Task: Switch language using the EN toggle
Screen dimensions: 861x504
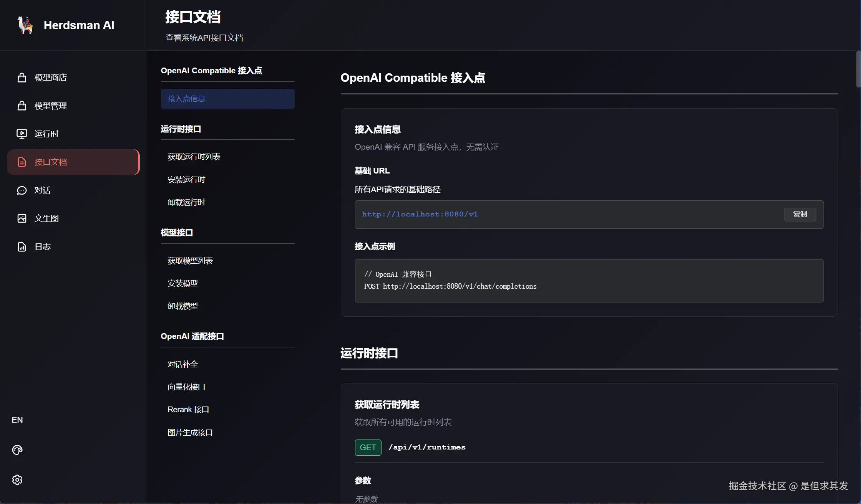Action: (17, 420)
